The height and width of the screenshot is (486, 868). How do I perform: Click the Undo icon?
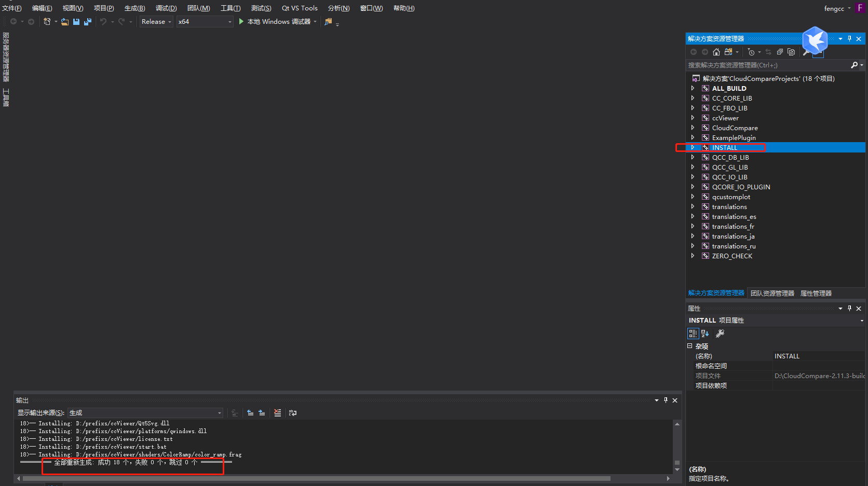103,22
